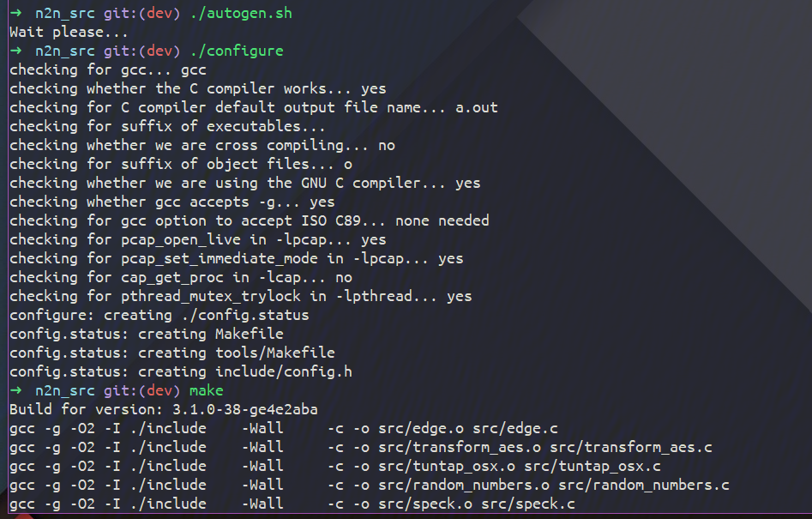Click the ./autogen.sh command text

pos(241,13)
